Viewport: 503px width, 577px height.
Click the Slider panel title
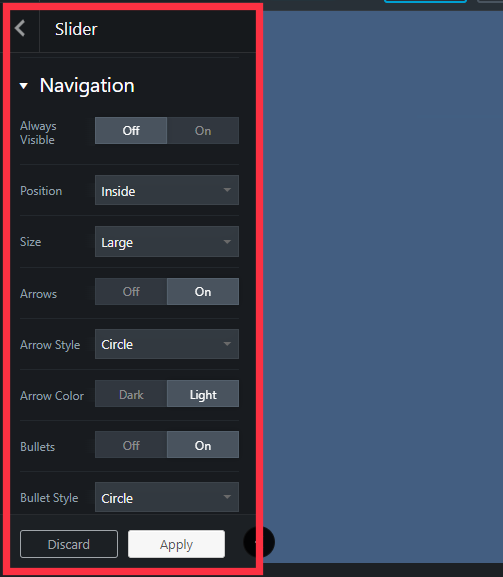(76, 29)
